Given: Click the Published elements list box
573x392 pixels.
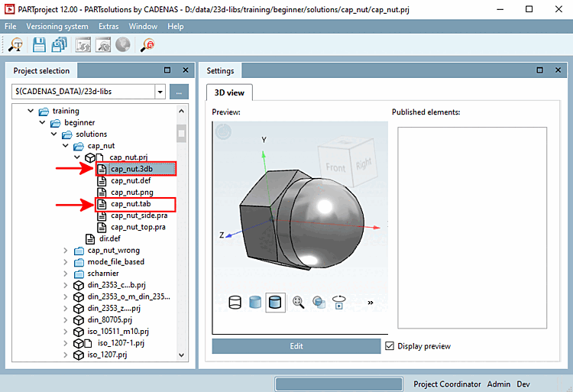Looking at the screenshot, I should (x=472, y=228).
